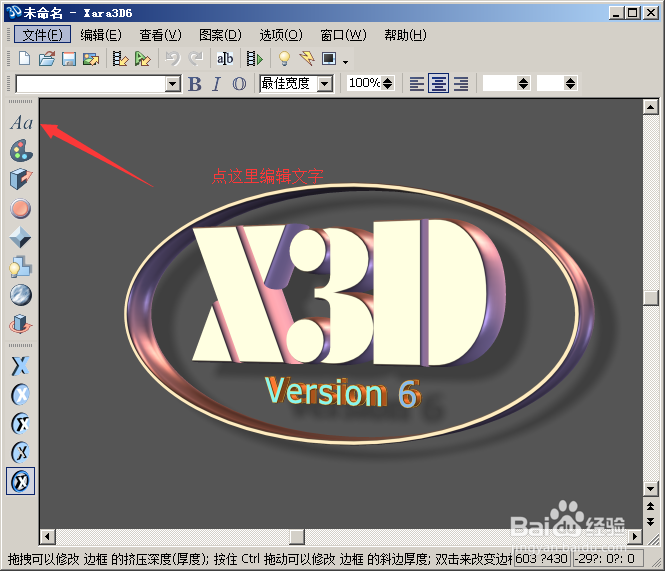Toggle the lightbulb lighting icon
Screen dimensions: 665x571
click(x=284, y=58)
